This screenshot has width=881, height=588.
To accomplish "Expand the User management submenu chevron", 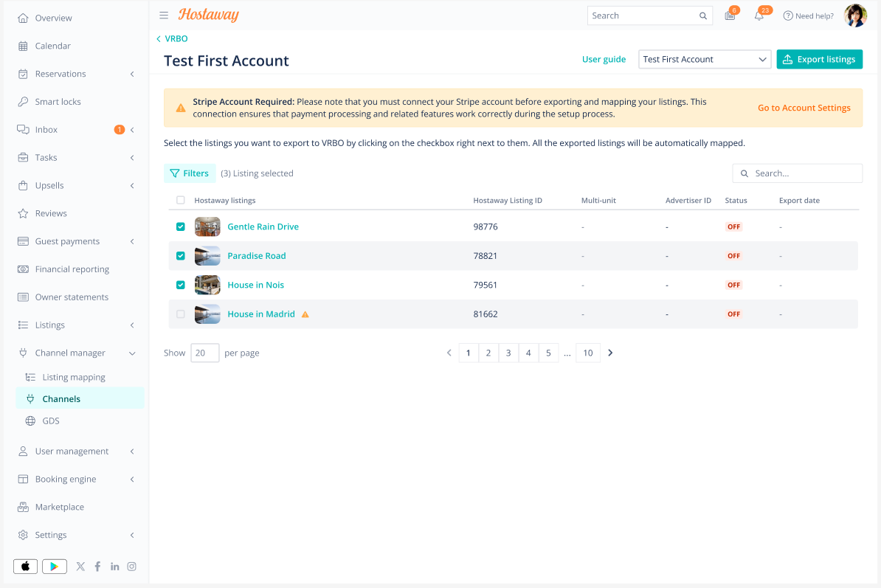I will (x=132, y=452).
